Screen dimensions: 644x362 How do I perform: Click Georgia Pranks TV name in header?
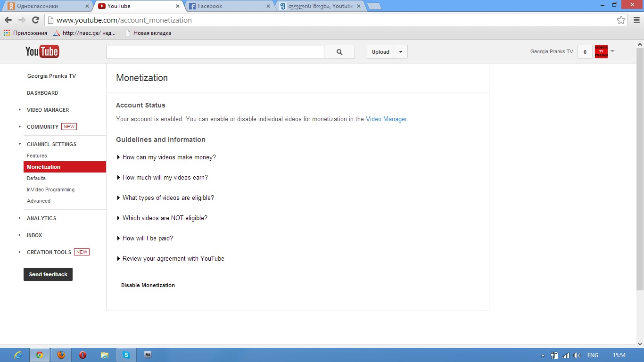[552, 52]
